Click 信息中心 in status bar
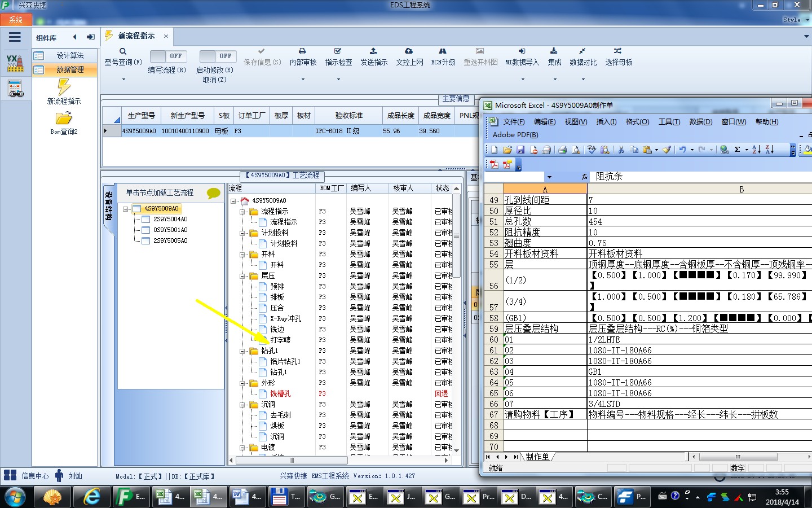Viewport: 812px width, 508px height. [x=35, y=476]
